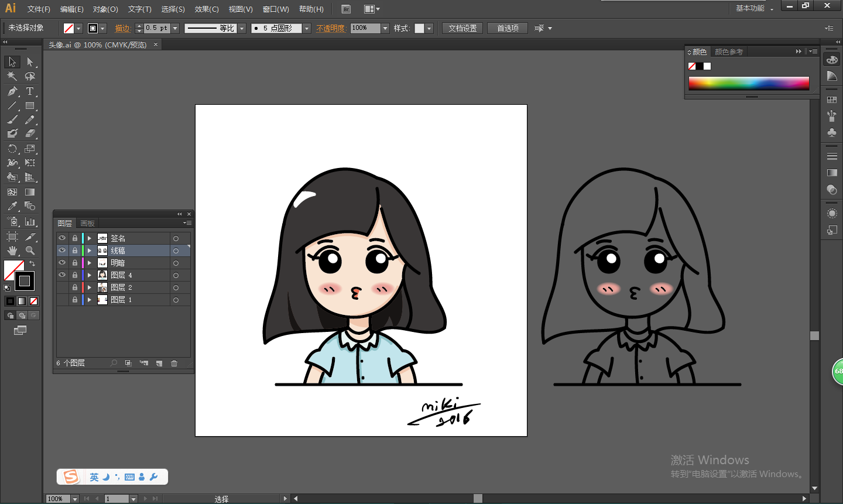Delete selected layer with trash icon
843x504 pixels.
pos(174,364)
